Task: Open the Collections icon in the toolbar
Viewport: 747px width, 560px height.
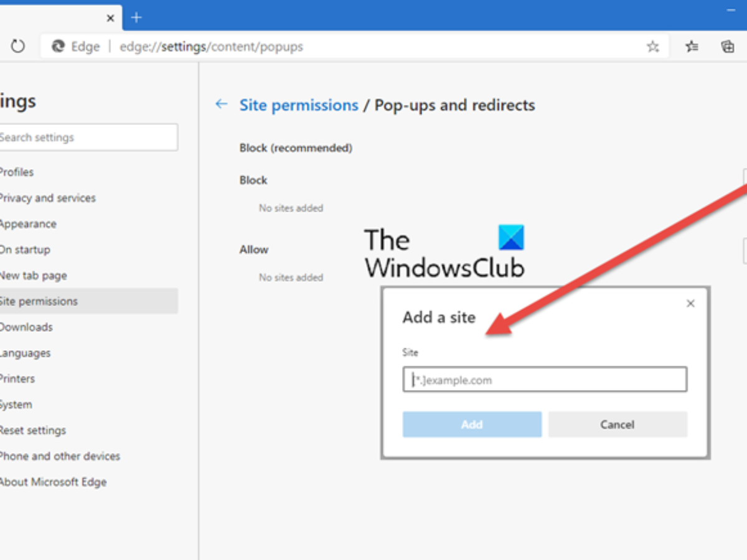Action: pyautogui.click(x=728, y=47)
